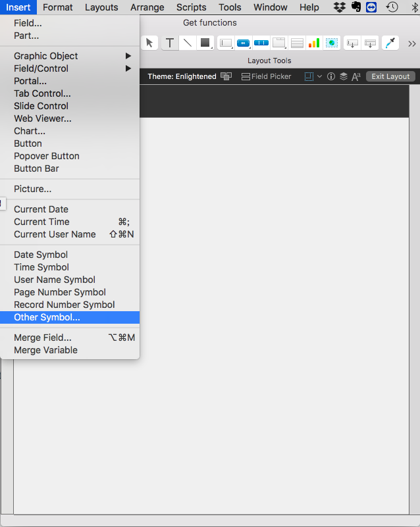Show more toolbar items with double chevron
The height and width of the screenshot is (527, 420).
412,43
